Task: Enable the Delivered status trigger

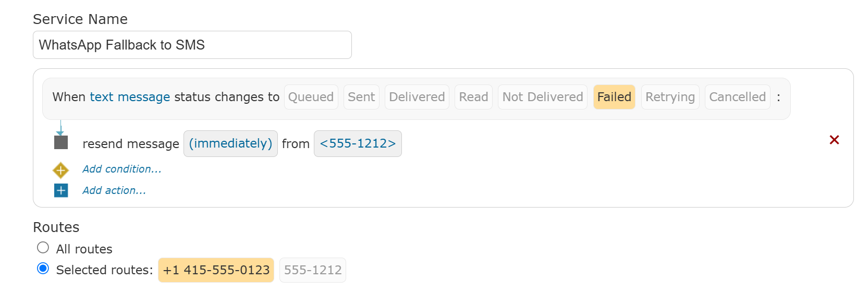Action: pyautogui.click(x=417, y=97)
